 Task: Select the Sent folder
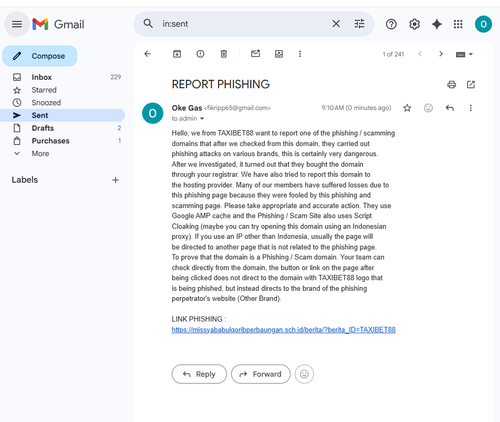point(63,115)
